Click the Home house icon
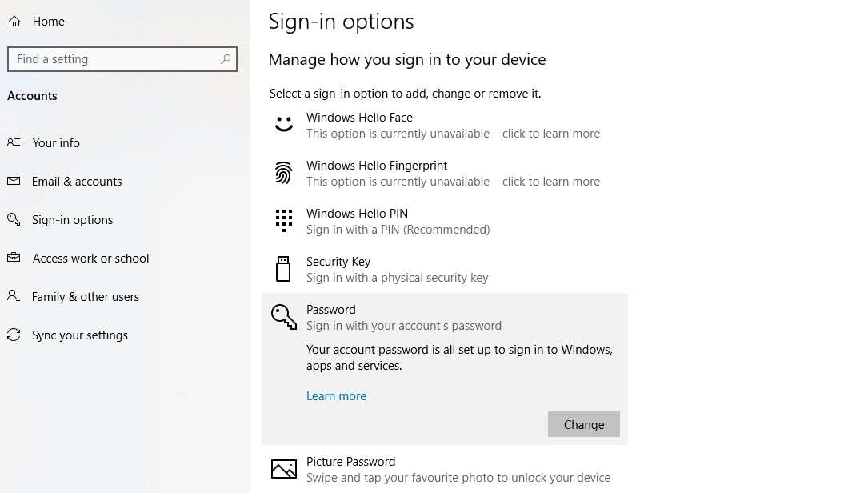Viewport: 868px width, 493px height. click(14, 22)
